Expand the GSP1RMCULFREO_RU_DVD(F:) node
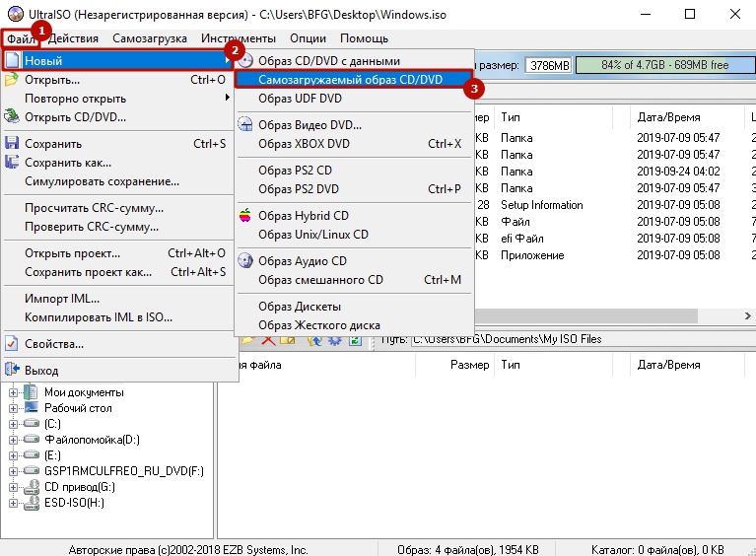 [13, 471]
